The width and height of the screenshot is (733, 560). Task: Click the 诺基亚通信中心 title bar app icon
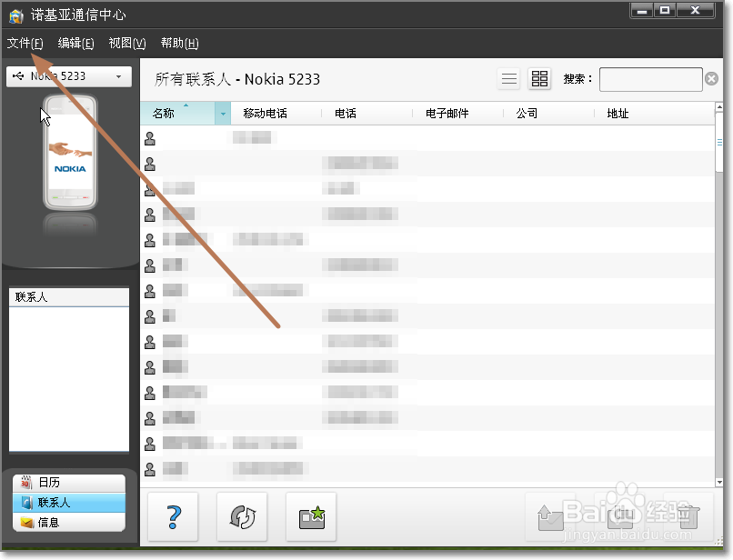[16, 15]
